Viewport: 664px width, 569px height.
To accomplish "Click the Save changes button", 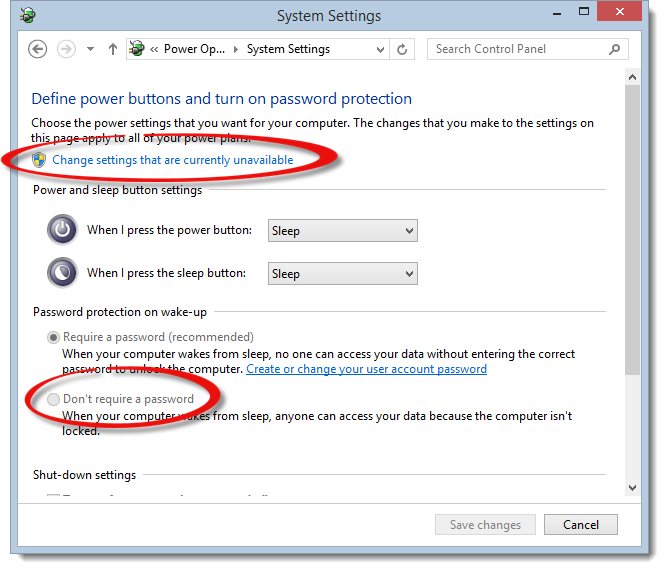I will [x=485, y=525].
